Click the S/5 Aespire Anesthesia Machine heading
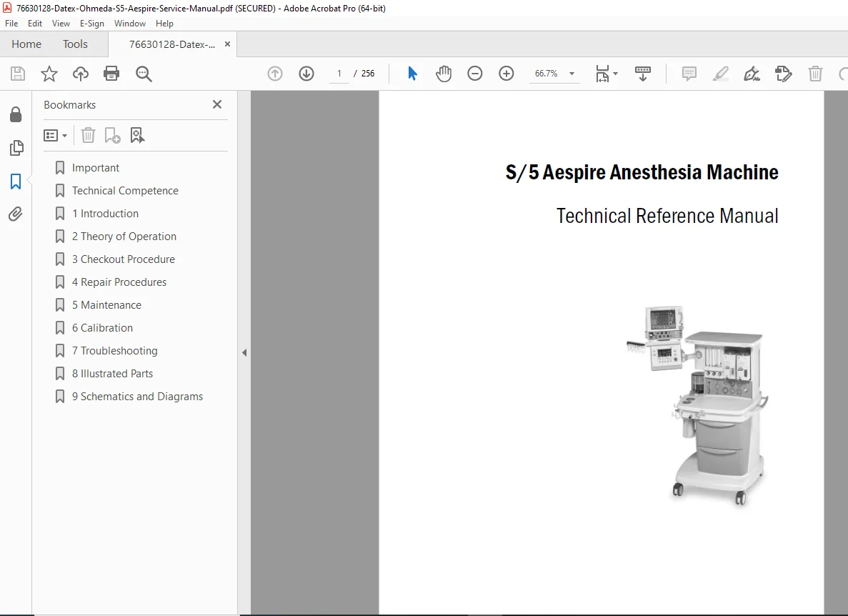 [642, 172]
